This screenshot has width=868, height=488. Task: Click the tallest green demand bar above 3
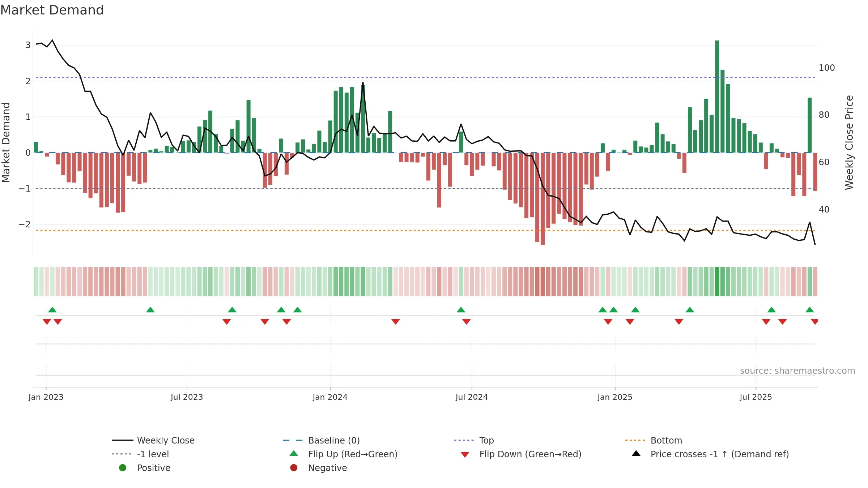click(717, 97)
